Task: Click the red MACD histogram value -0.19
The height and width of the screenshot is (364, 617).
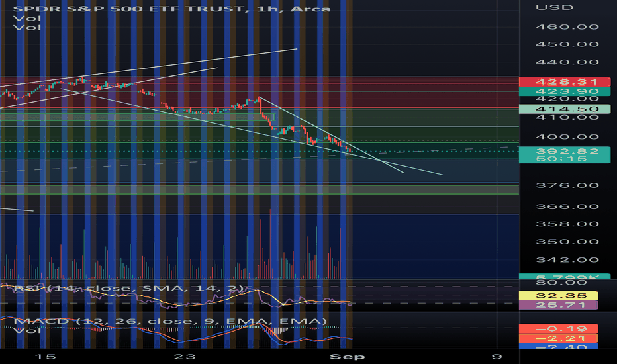Action: pos(558,328)
